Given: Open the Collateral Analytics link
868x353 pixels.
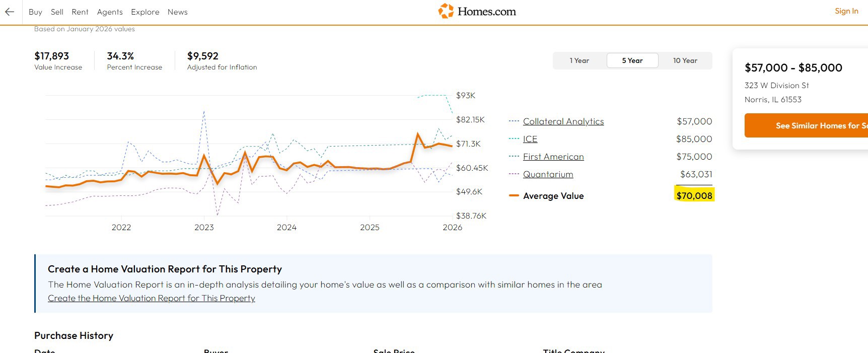Looking at the screenshot, I should click(x=563, y=121).
